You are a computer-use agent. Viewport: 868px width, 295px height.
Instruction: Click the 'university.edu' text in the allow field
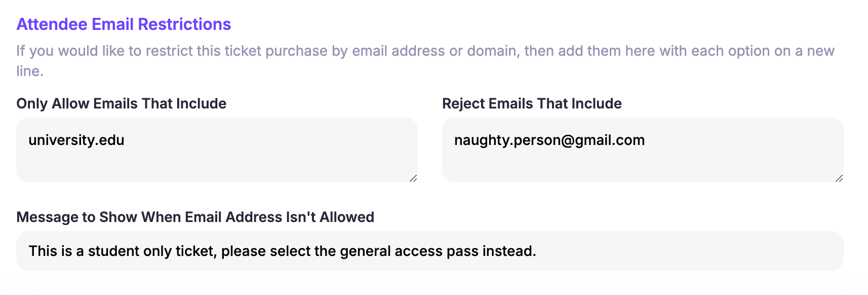76,140
